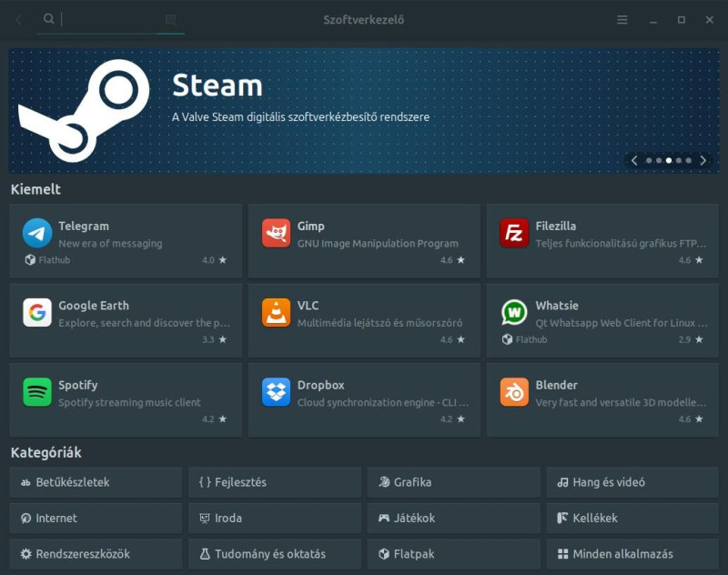Click the Google Earth title text
Image resolution: width=728 pixels, height=575 pixels.
[x=94, y=306]
